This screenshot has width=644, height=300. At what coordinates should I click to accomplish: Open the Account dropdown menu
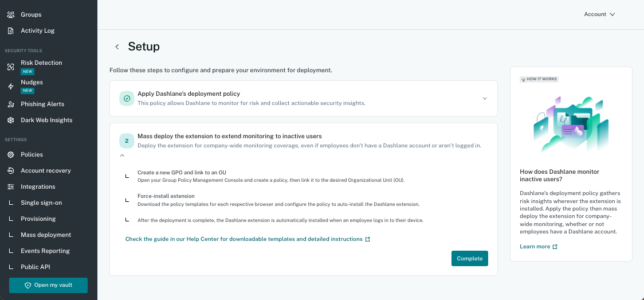tap(600, 14)
